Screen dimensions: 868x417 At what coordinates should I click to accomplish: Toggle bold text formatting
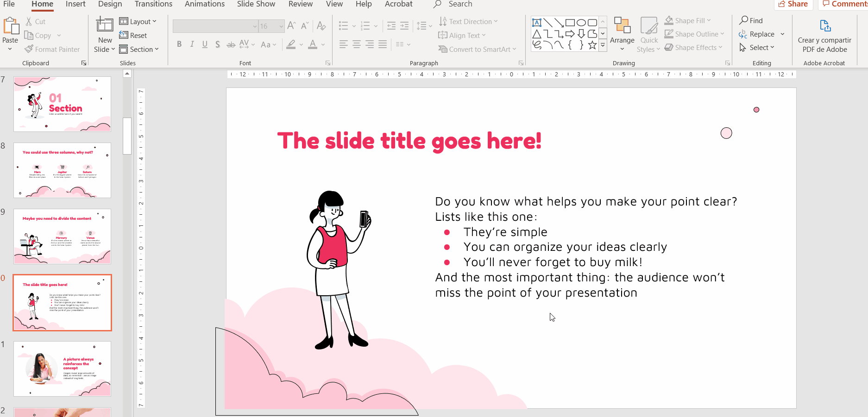click(179, 44)
